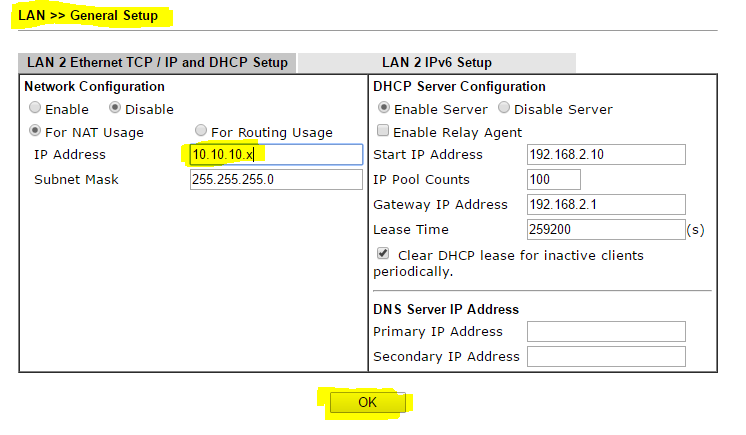The image size is (746, 435).
Task: Click the Secondary IP Address DNS field
Action: pyautogui.click(x=605, y=356)
